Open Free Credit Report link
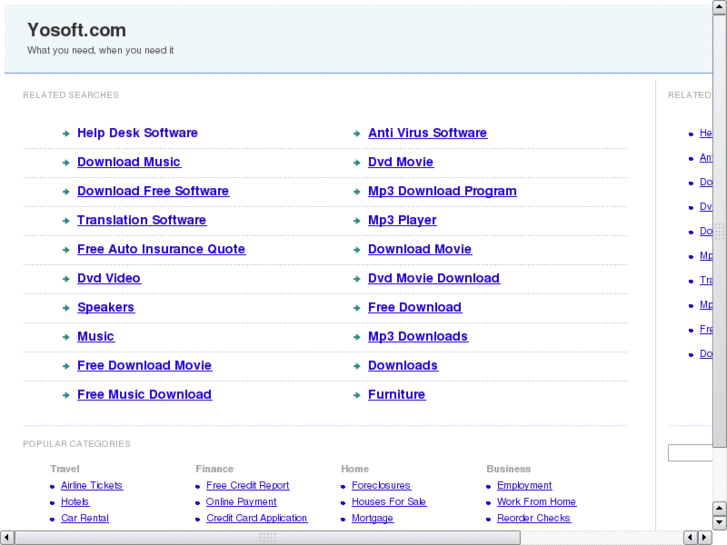This screenshot has height=545, width=727. (248, 485)
